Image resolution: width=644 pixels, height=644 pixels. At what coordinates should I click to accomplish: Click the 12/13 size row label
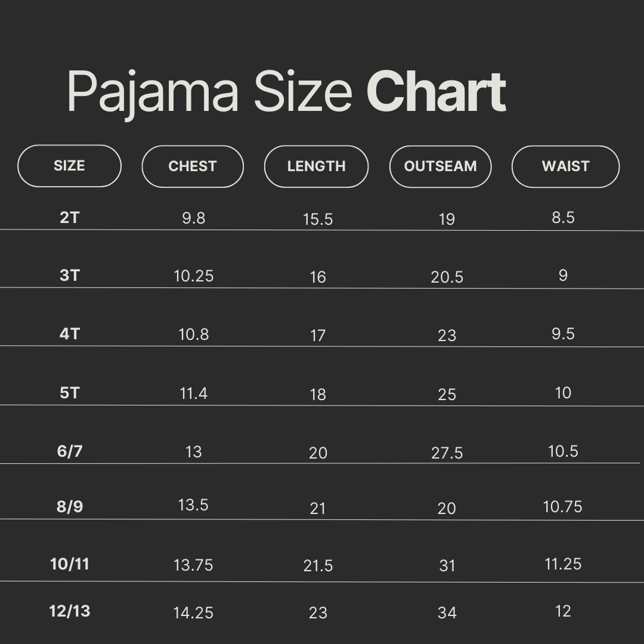click(x=70, y=611)
